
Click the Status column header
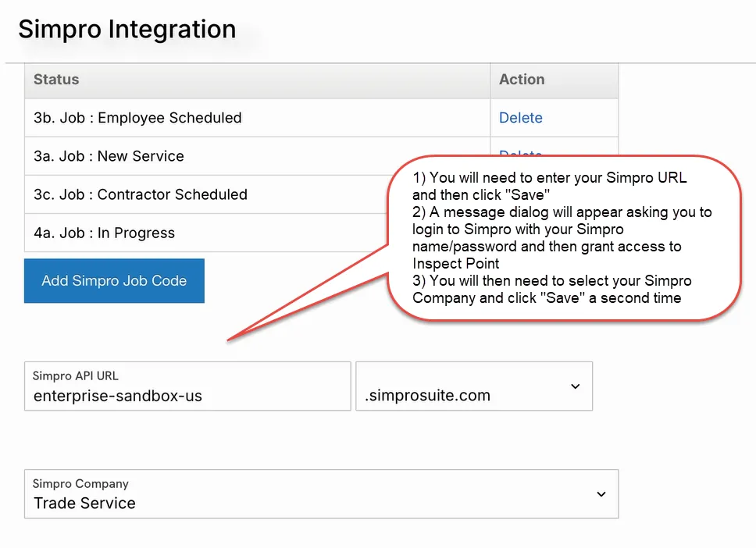pos(55,79)
